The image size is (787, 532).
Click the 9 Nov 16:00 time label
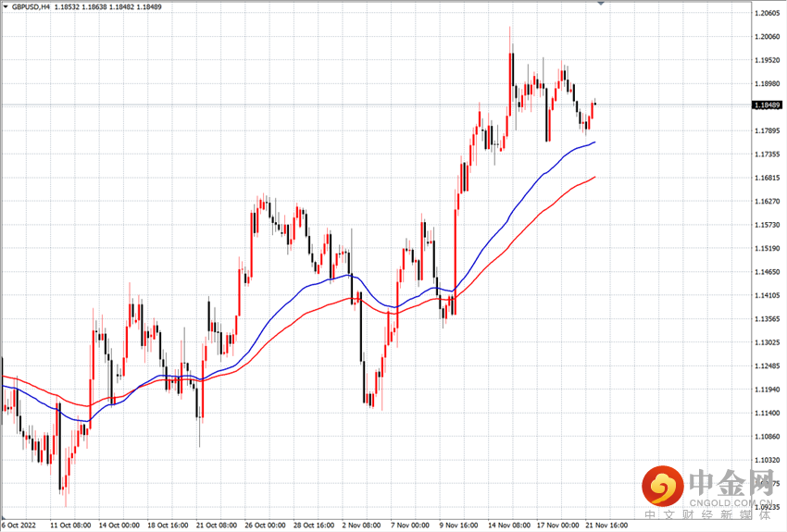(458, 525)
